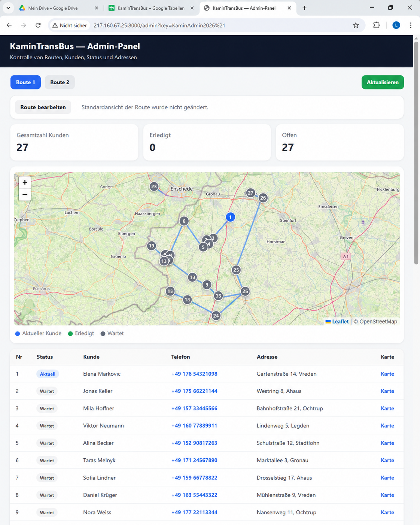Reload the admin panel page

tap(38, 25)
